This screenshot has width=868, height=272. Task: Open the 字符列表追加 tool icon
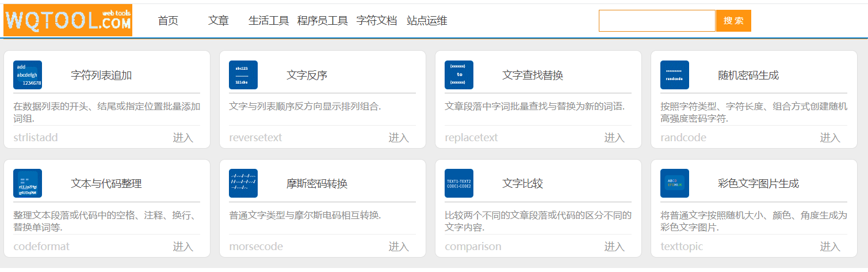(x=28, y=75)
